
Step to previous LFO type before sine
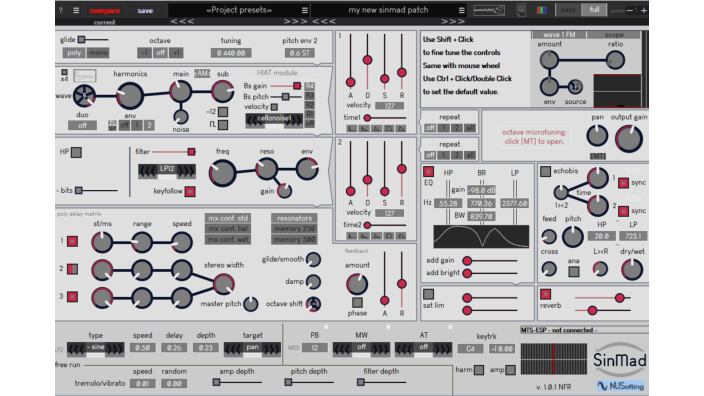[x=76, y=349]
